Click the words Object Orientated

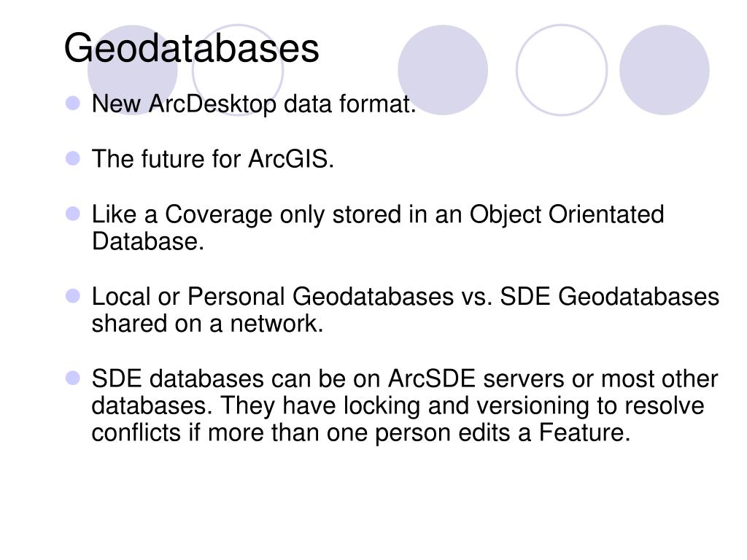[567, 215]
